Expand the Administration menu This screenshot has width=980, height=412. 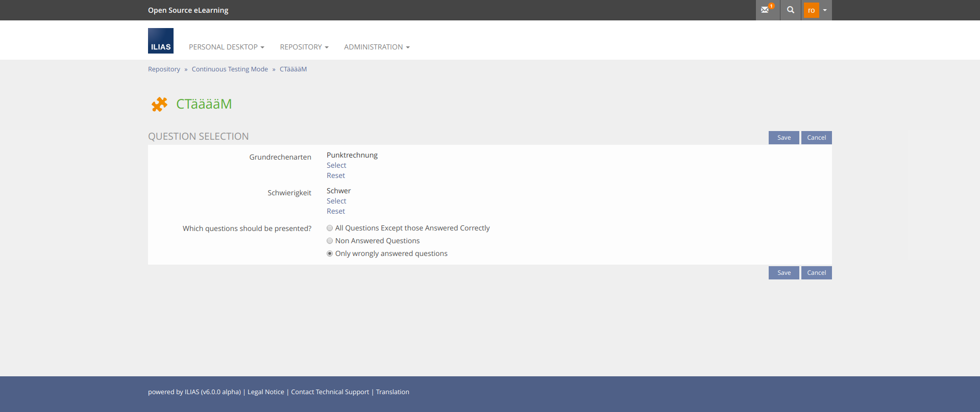[x=377, y=47]
